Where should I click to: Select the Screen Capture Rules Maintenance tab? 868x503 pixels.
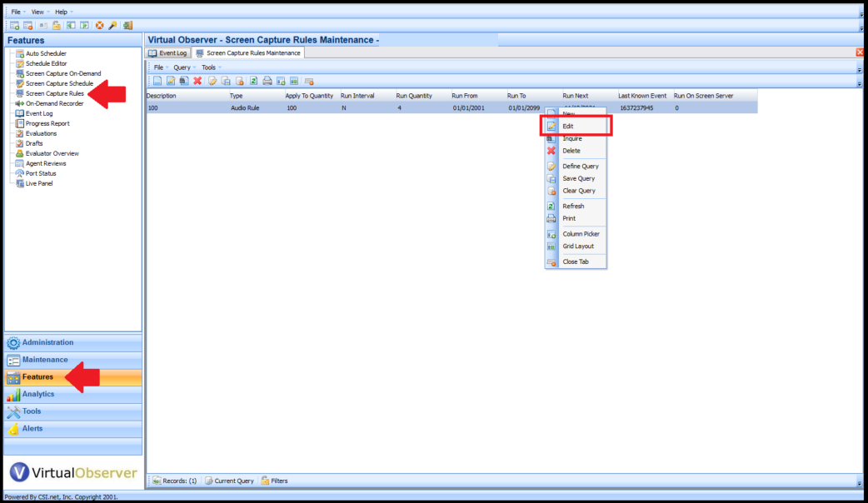pos(248,53)
